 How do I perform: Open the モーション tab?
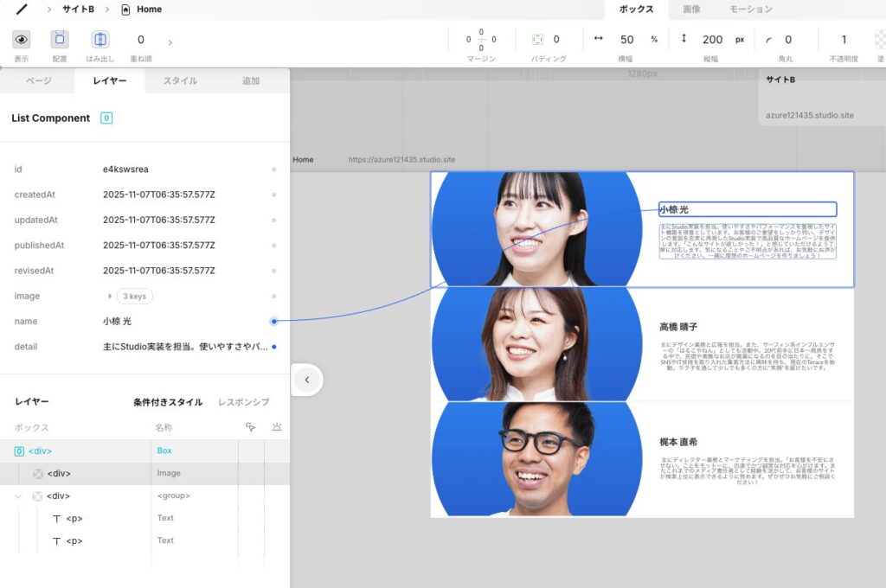(x=750, y=10)
